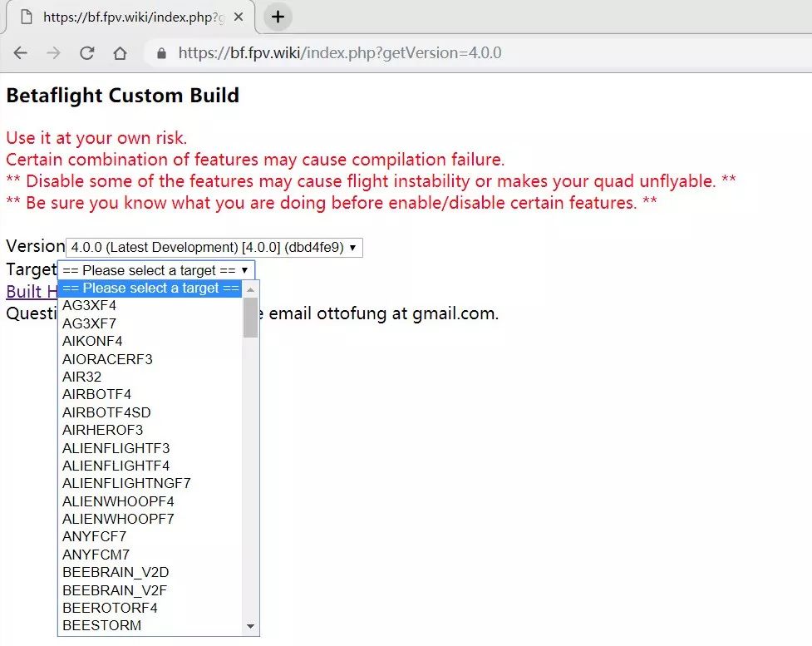Open a new tab with the plus button
This screenshot has width=812, height=646.
278,17
